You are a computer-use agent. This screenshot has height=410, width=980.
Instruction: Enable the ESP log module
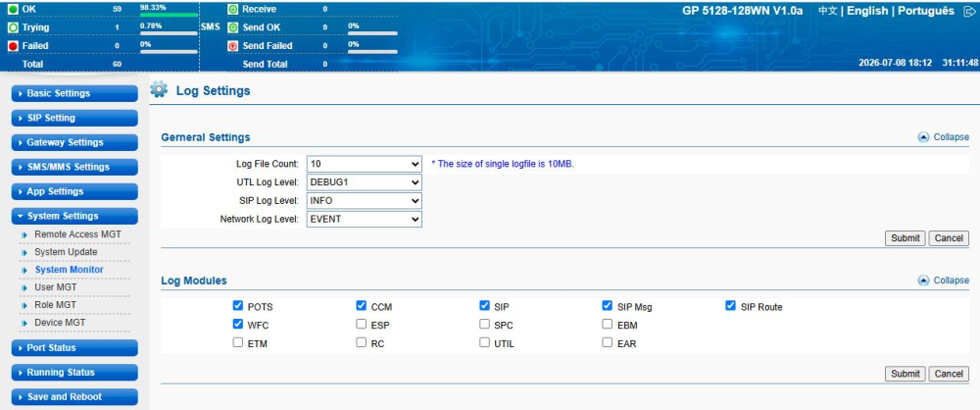[362, 325]
